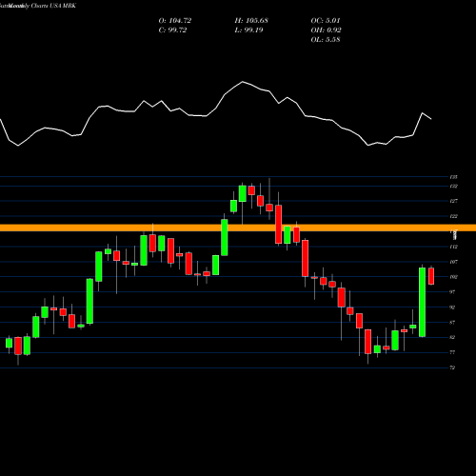Click the 87 price axis label
Viewport: 476px width, 476px height.
[452, 323]
